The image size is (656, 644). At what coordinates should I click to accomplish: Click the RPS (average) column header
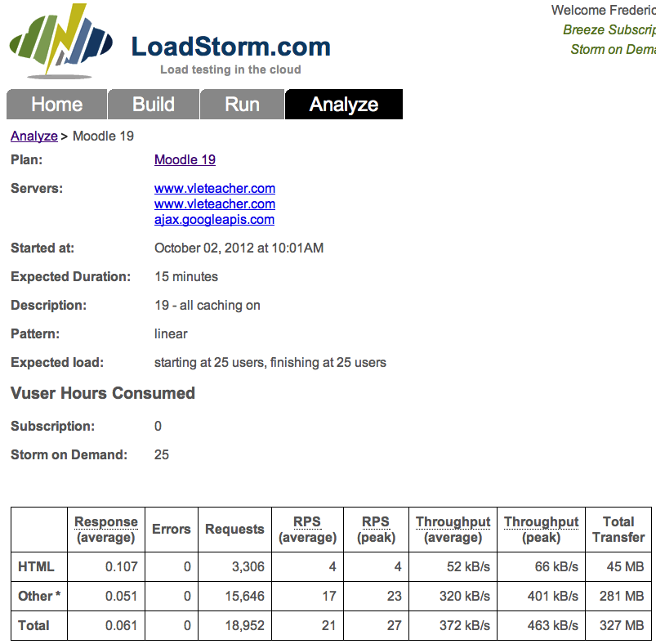[x=307, y=530]
